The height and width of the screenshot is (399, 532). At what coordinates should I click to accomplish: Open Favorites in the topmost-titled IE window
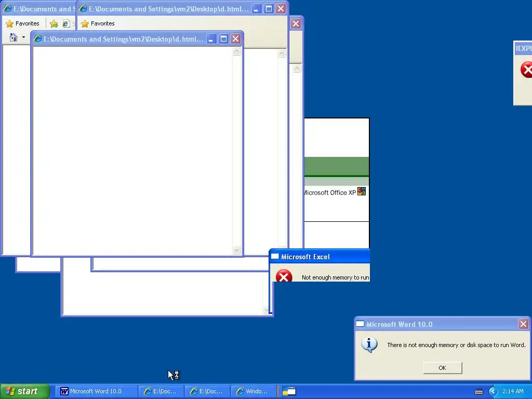click(98, 23)
